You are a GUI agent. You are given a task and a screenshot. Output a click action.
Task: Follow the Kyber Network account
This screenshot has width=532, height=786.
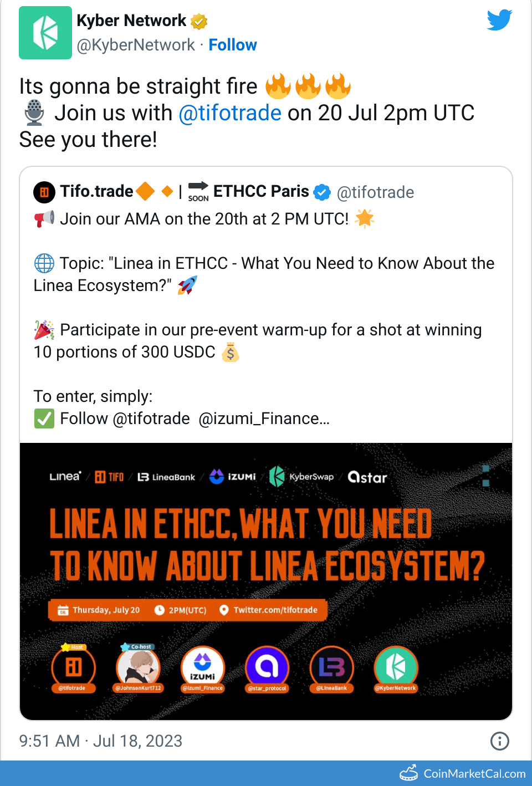(x=233, y=45)
